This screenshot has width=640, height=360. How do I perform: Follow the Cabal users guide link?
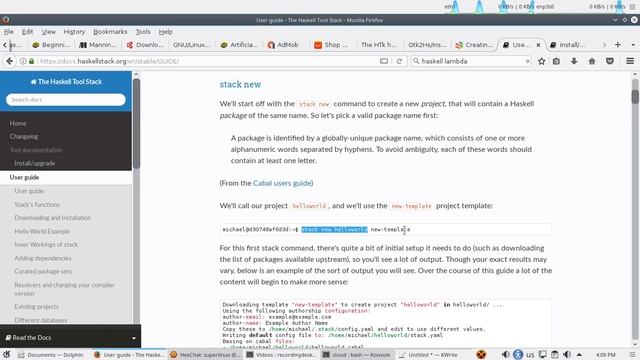[x=282, y=183]
